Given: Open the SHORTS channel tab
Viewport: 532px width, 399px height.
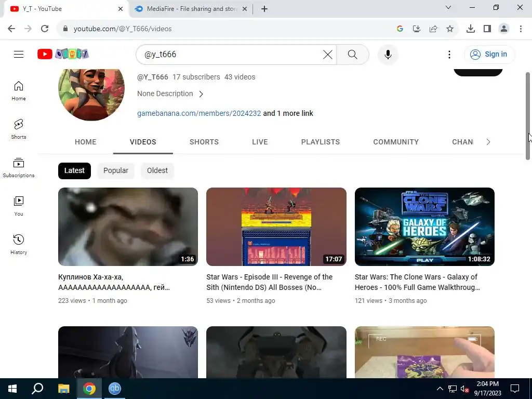Looking at the screenshot, I should point(204,142).
